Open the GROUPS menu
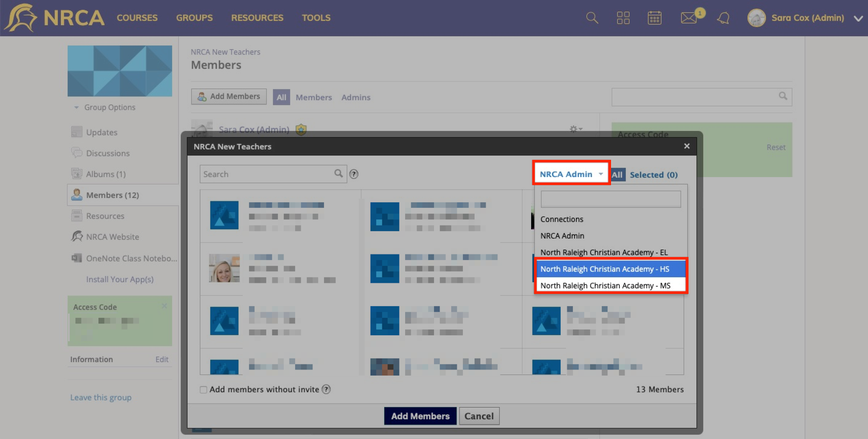This screenshot has width=868, height=439. [x=194, y=18]
